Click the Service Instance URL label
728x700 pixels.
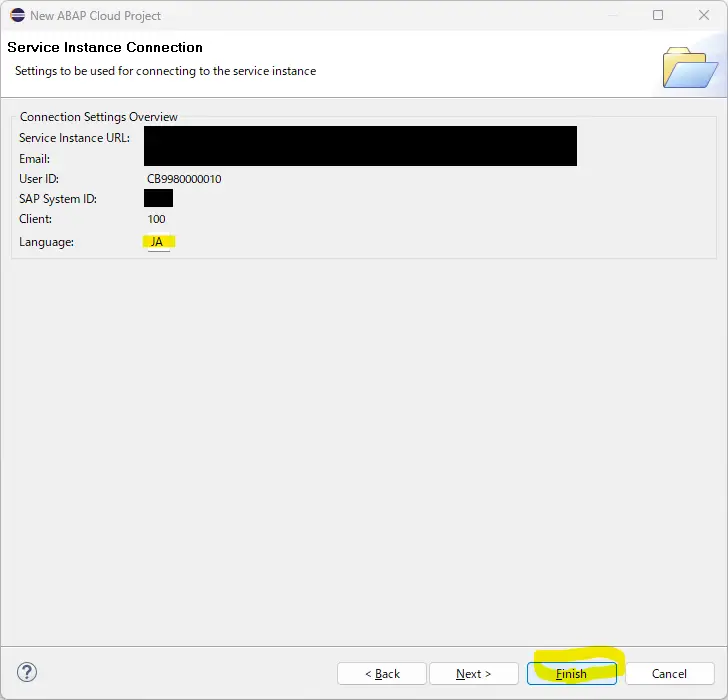click(74, 138)
